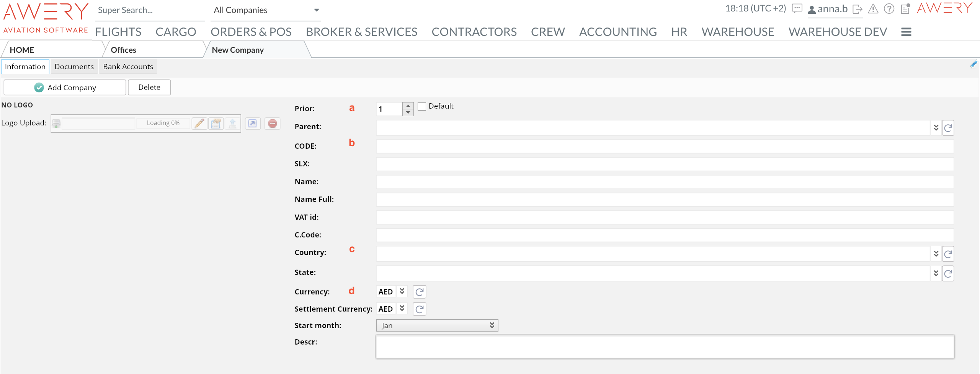980x374 pixels.
Task: Click the refresh icon beside Currency
Action: tap(419, 292)
